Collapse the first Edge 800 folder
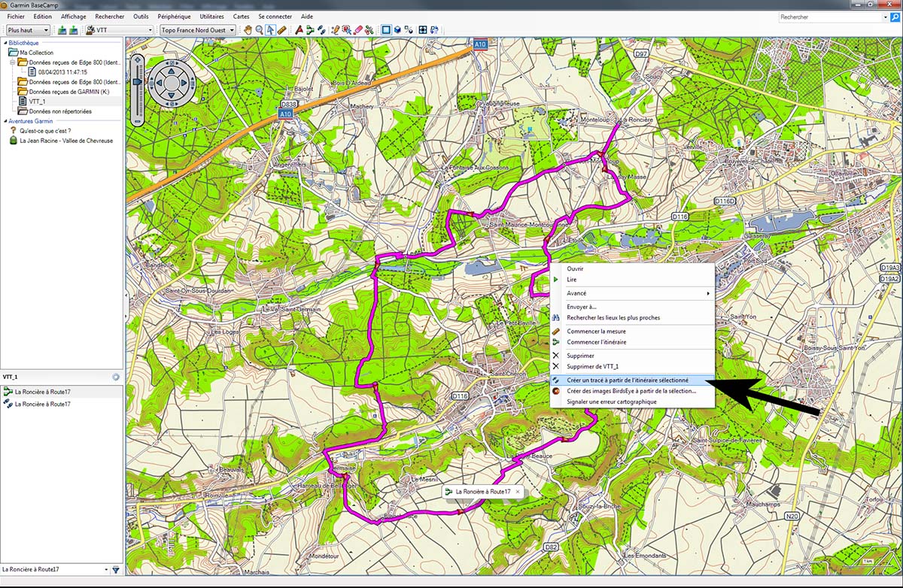The width and height of the screenshot is (903, 588). pyautogui.click(x=12, y=62)
